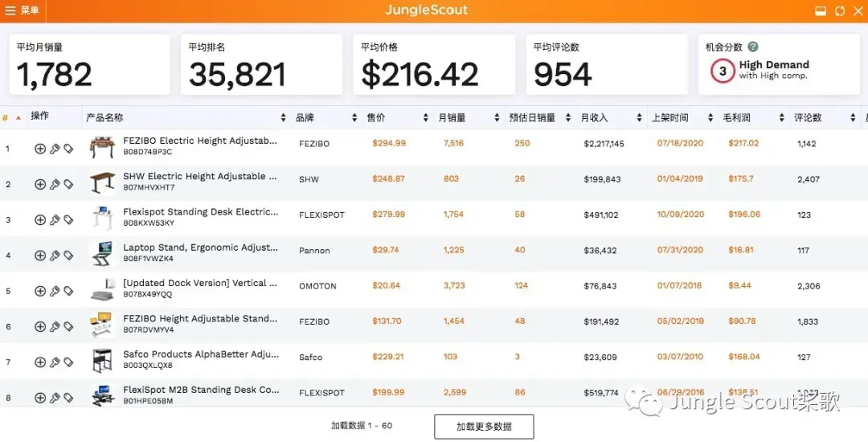The image size is (868, 442).
Task: Click the plus icon for FEZIBO Electric row
Action: click(40, 148)
